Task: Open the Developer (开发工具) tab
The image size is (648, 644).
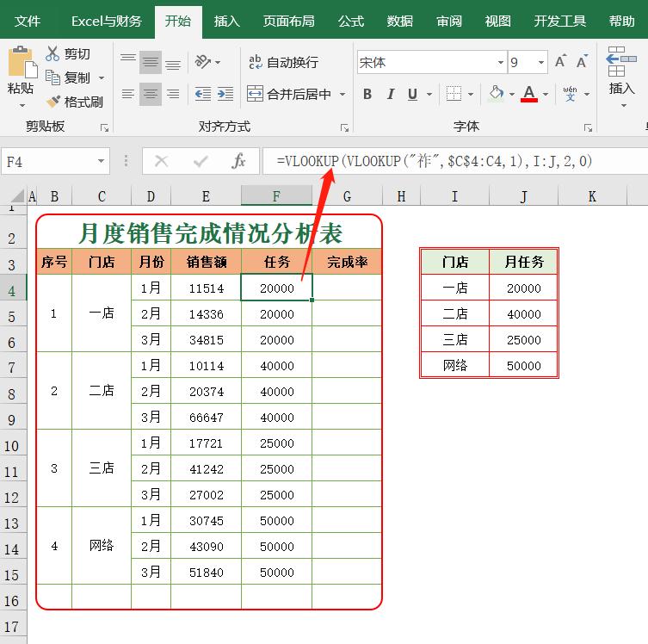Action: coord(559,21)
